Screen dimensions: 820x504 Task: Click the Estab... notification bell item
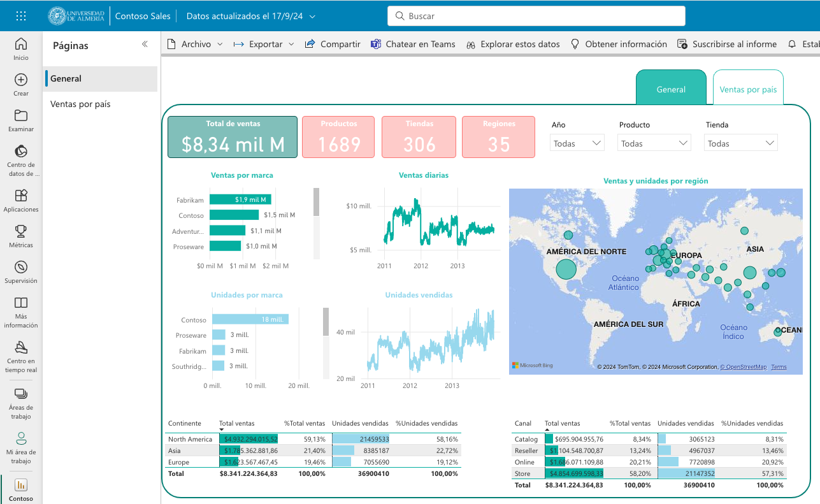pos(803,44)
